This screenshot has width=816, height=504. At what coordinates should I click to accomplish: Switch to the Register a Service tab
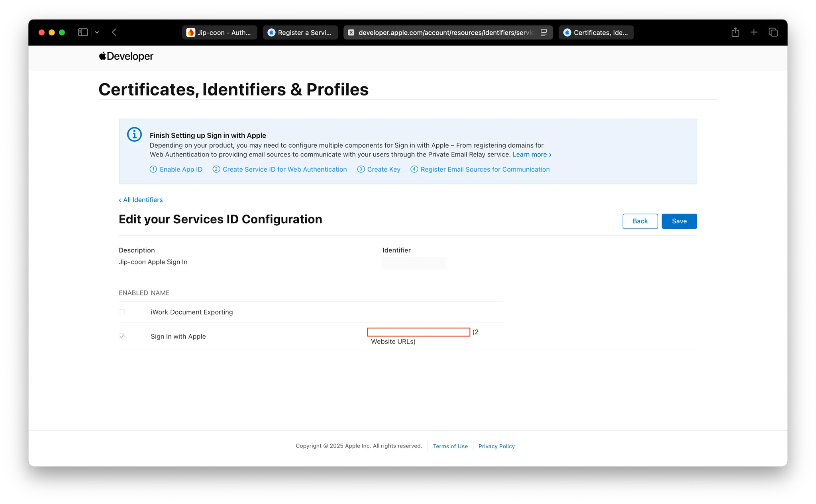(x=300, y=33)
